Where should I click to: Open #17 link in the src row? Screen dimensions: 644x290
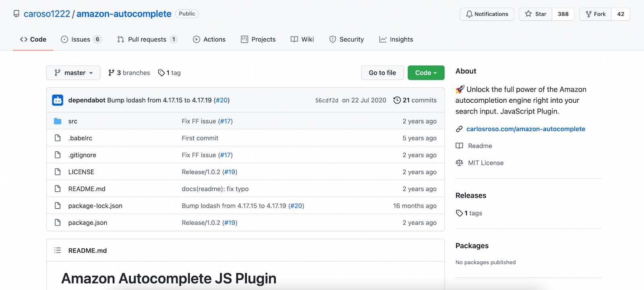(x=226, y=121)
